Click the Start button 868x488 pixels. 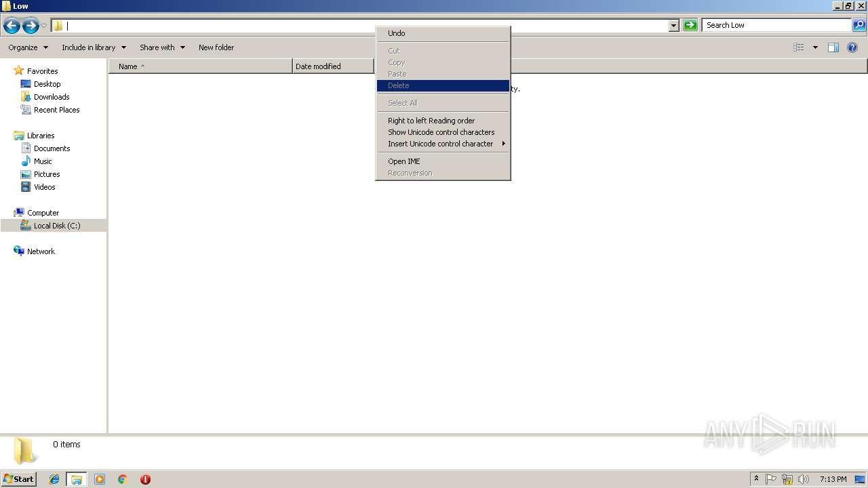[x=18, y=479]
